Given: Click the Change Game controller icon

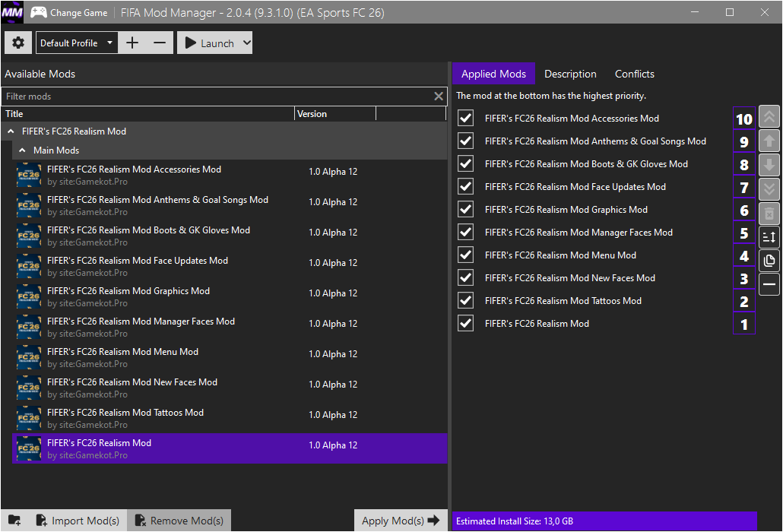Looking at the screenshot, I should [38, 12].
